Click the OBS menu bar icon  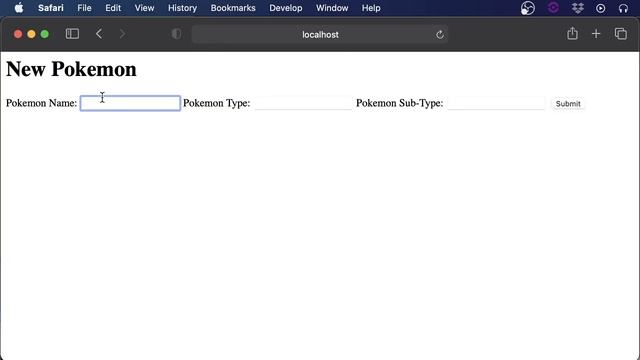pyautogui.click(x=528, y=8)
